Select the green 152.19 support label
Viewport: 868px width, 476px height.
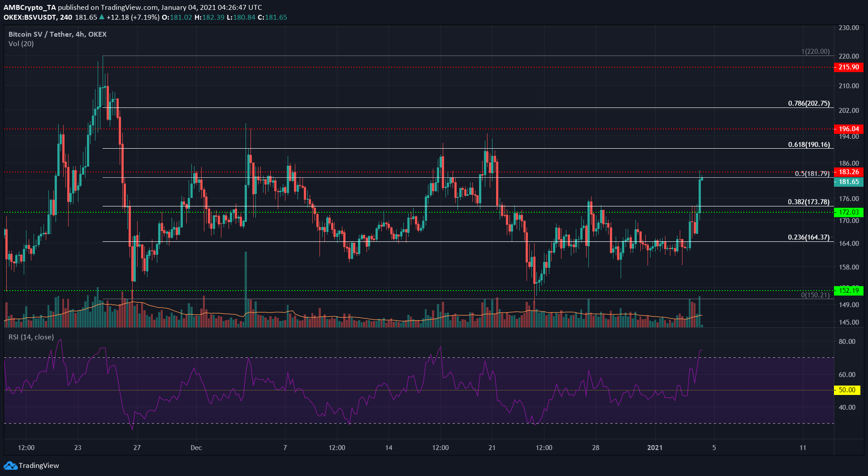coord(849,291)
